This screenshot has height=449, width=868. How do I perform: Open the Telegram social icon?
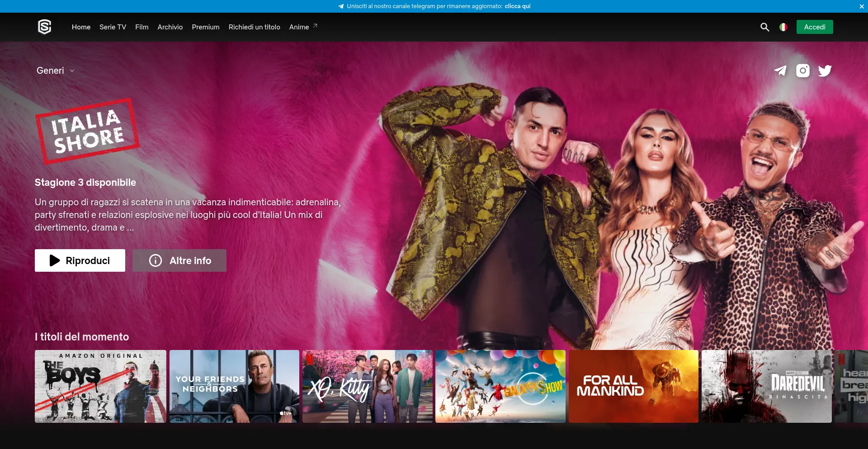click(780, 71)
